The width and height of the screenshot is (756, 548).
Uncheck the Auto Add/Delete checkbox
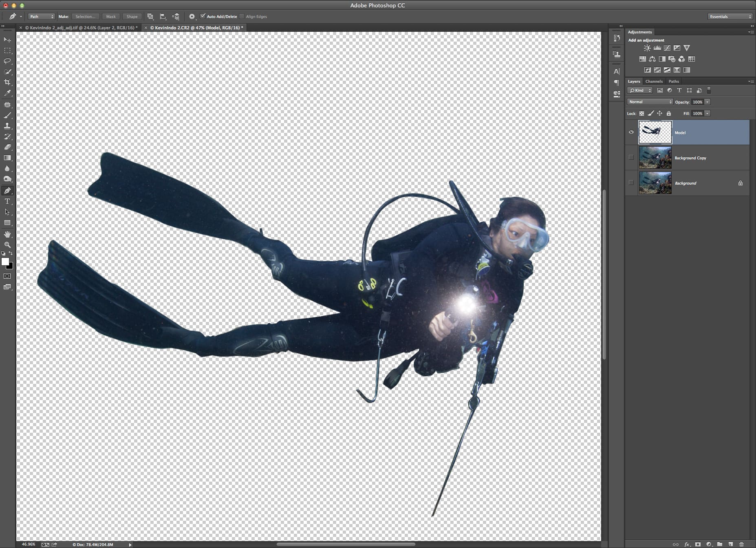[203, 16]
